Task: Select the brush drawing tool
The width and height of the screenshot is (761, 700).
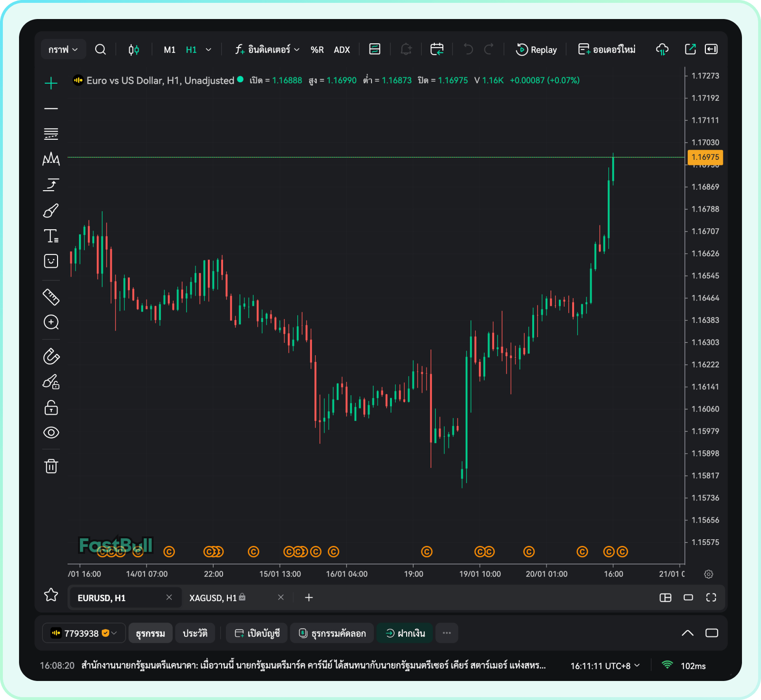Action: 51,211
